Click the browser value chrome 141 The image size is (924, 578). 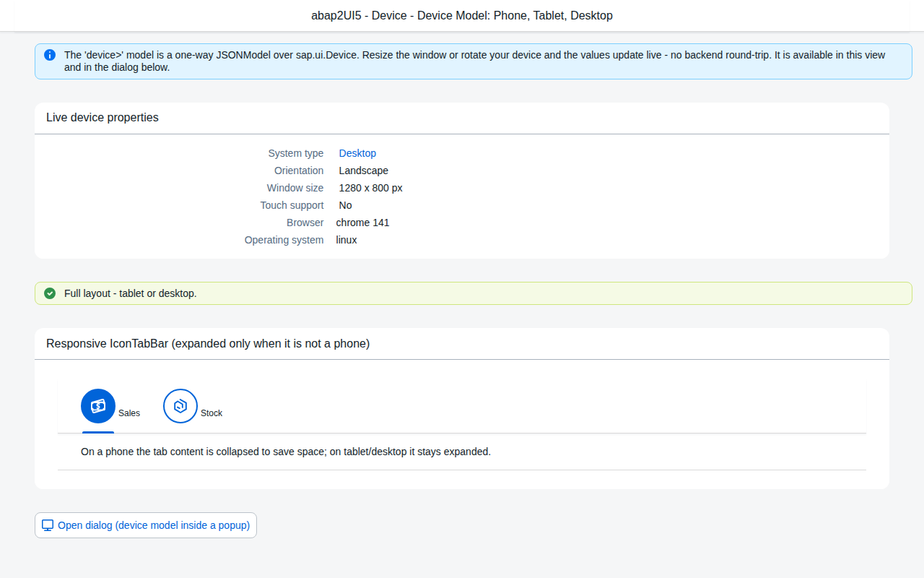[362, 223]
